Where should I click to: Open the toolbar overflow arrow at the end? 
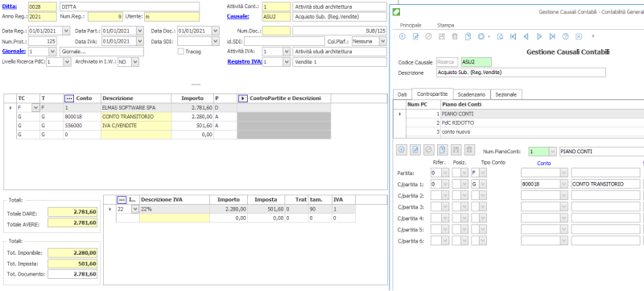click(x=592, y=36)
